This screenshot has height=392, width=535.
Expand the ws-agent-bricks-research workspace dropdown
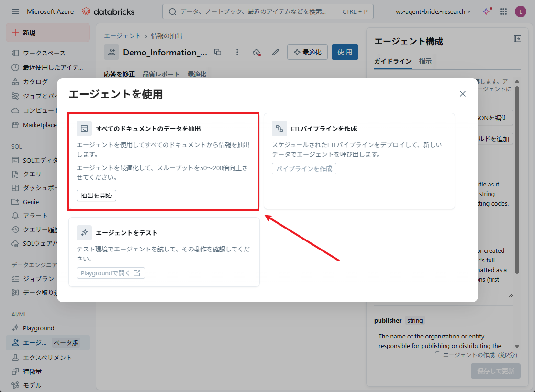[434, 11]
